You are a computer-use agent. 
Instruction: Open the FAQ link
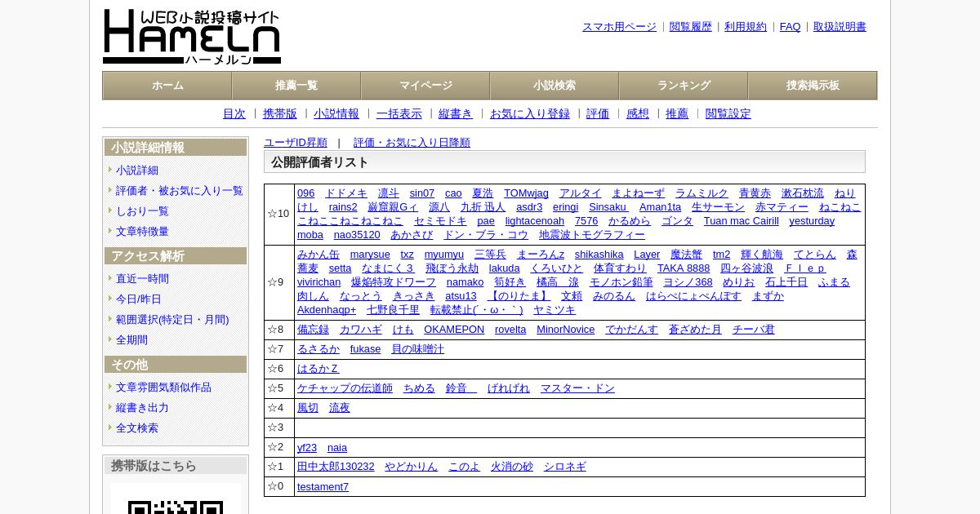791,27
